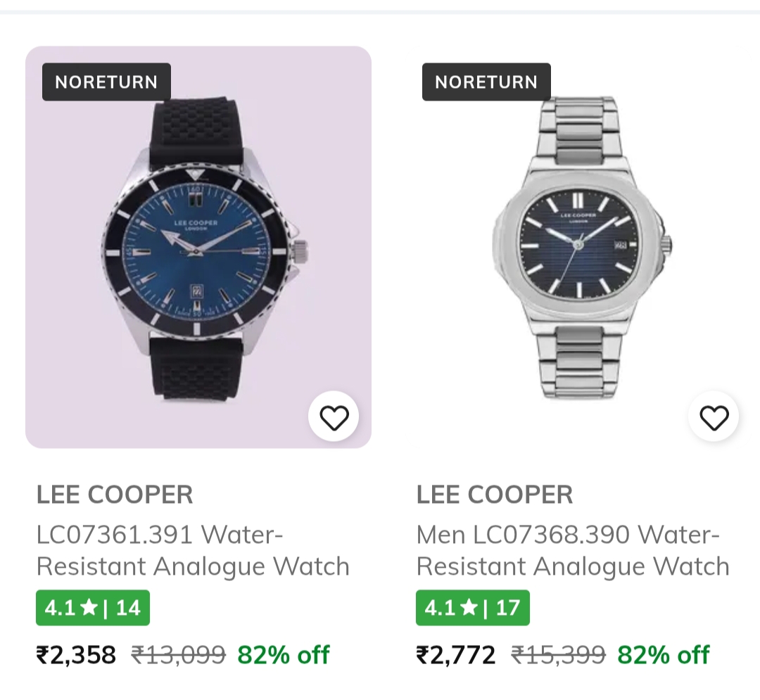
Task: Tap the heart icon on the silver watch
Action: [714, 418]
